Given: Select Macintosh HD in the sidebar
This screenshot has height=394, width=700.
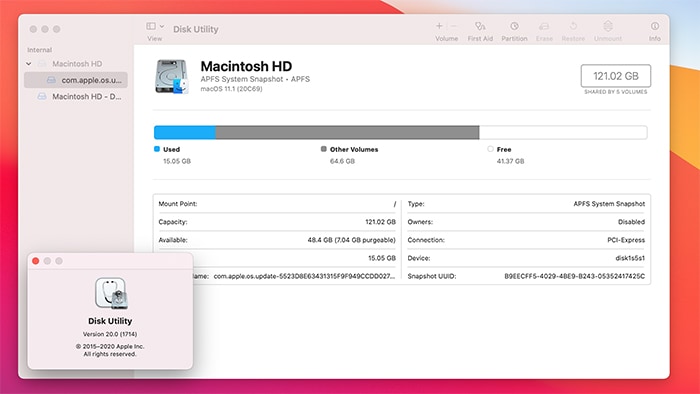Looking at the screenshot, I should click(77, 64).
